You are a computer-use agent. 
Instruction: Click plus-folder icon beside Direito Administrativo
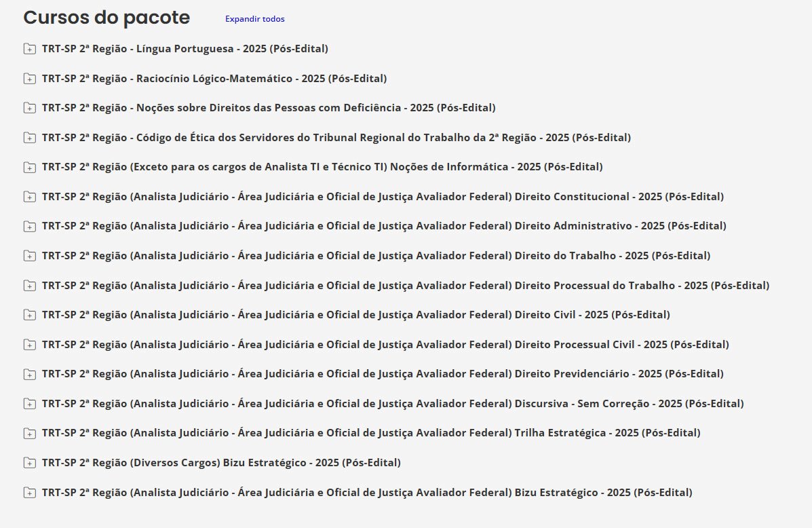point(29,226)
